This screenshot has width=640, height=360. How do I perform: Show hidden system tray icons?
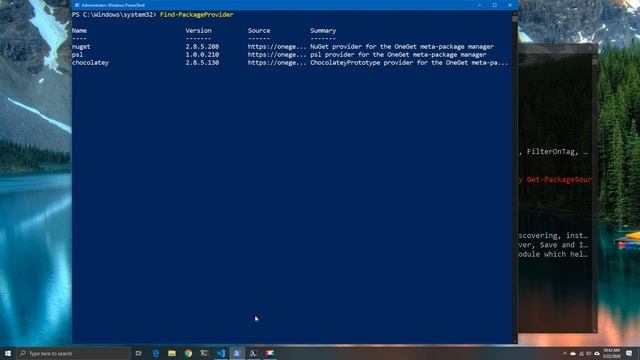point(565,353)
